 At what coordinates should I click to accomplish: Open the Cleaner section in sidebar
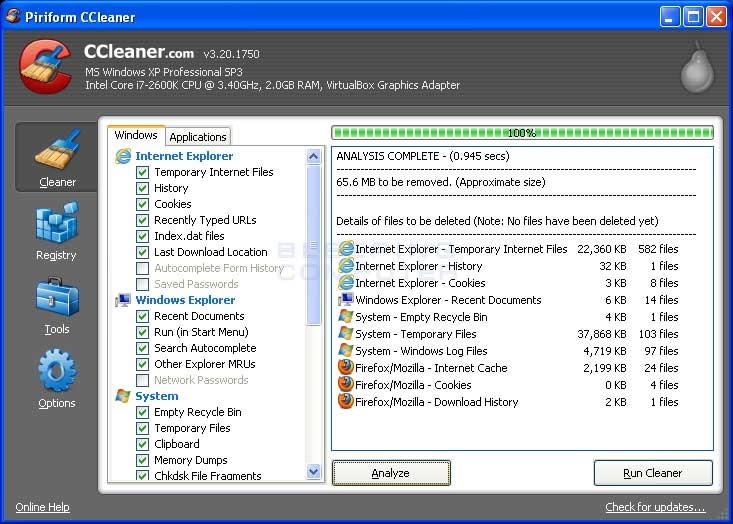[x=57, y=157]
